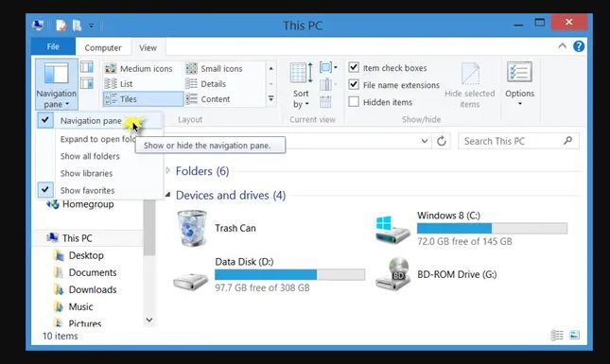
Task: Choose Small icons layout
Action: (x=214, y=68)
